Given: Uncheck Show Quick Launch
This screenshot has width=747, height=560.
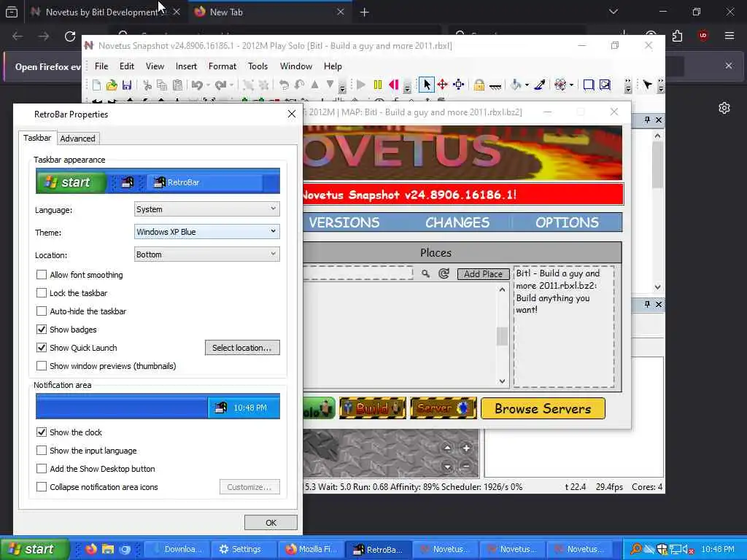Looking at the screenshot, I should (42, 348).
